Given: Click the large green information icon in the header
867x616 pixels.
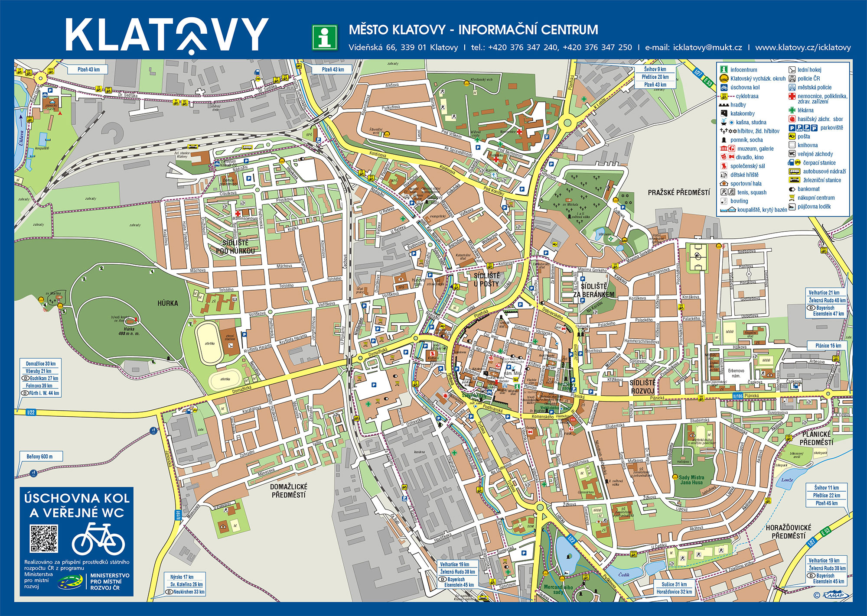Looking at the screenshot, I should coord(325,37).
